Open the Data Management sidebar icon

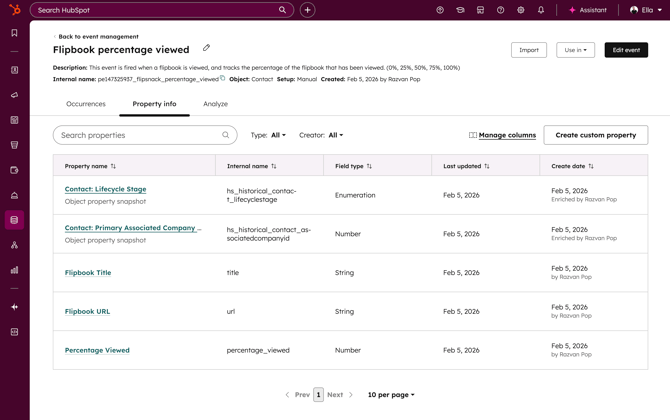click(x=15, y=220)
